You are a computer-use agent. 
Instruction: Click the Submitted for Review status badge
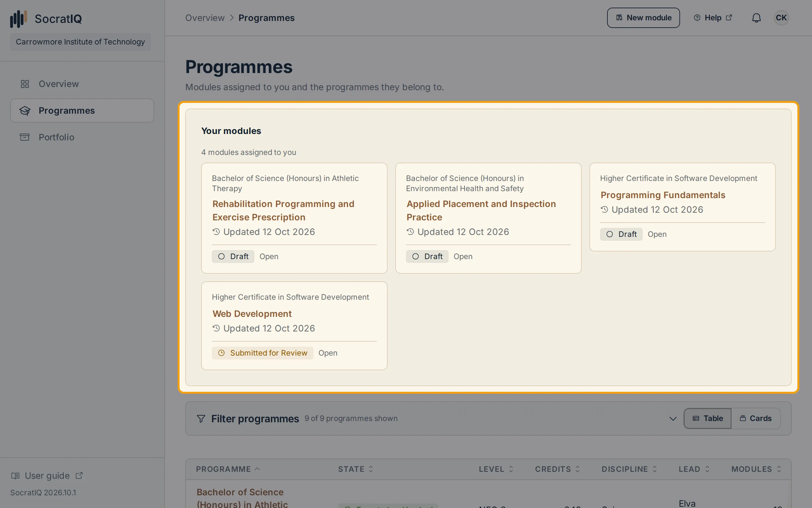pos(262,353)
